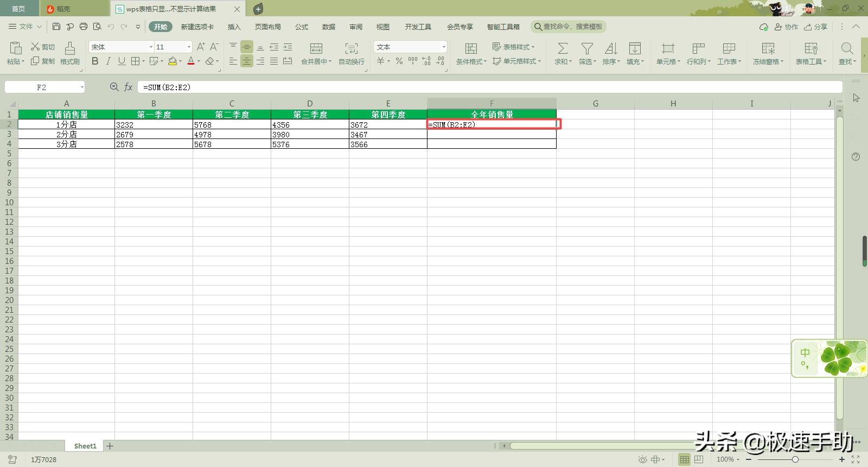Image resolution: width=868 pixels, height=467 pixels.
Task: Click the 协作 collaborate button
Action: (x=786, y=27)
